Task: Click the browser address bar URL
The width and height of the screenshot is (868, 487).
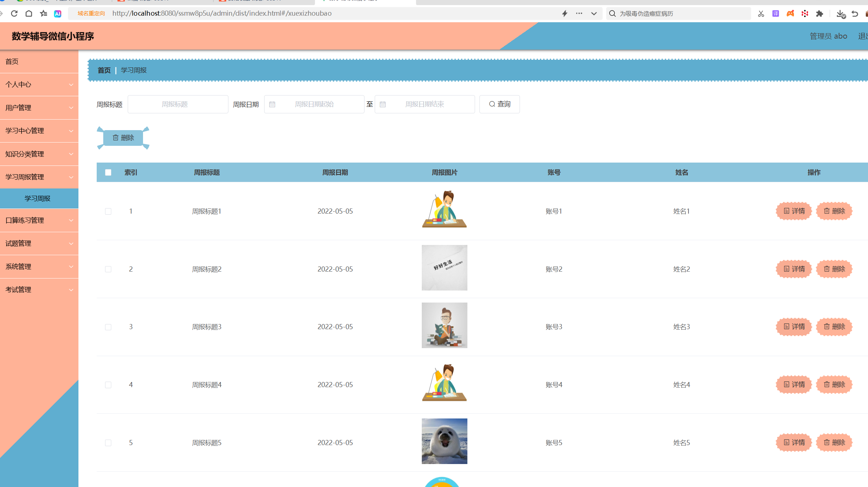Action: coord(222,13)
